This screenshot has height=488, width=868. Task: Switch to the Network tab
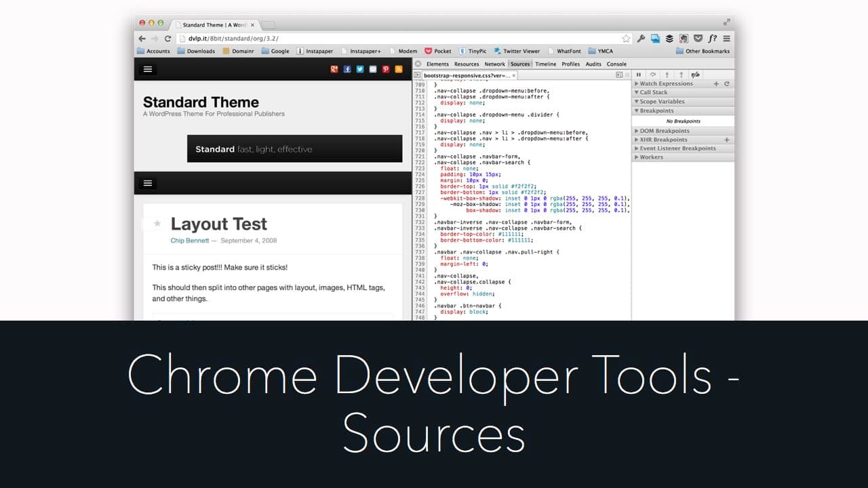click(495, 64)
